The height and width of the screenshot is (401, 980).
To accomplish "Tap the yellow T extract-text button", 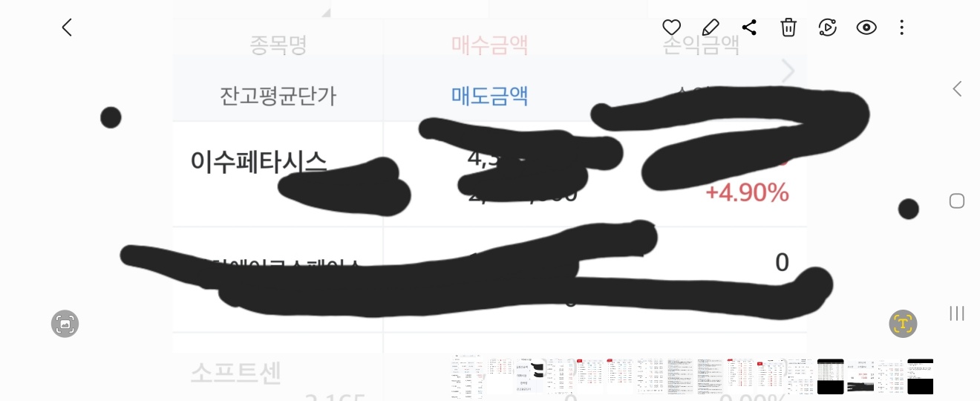I will (903, 323).
